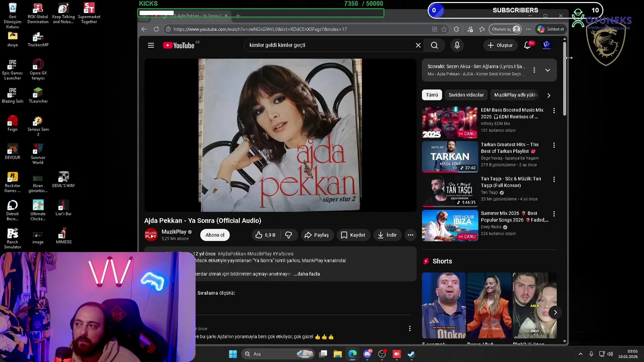Viewport: 644px width, 362px height.
Task: Clear the YouTube search text with X
Action: [x=418, y=45]
